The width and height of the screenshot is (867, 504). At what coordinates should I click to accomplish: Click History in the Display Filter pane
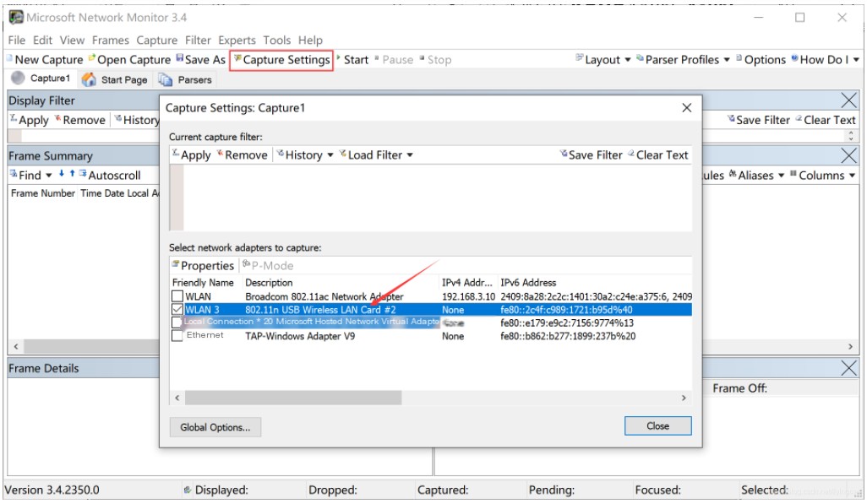(137, 120)
